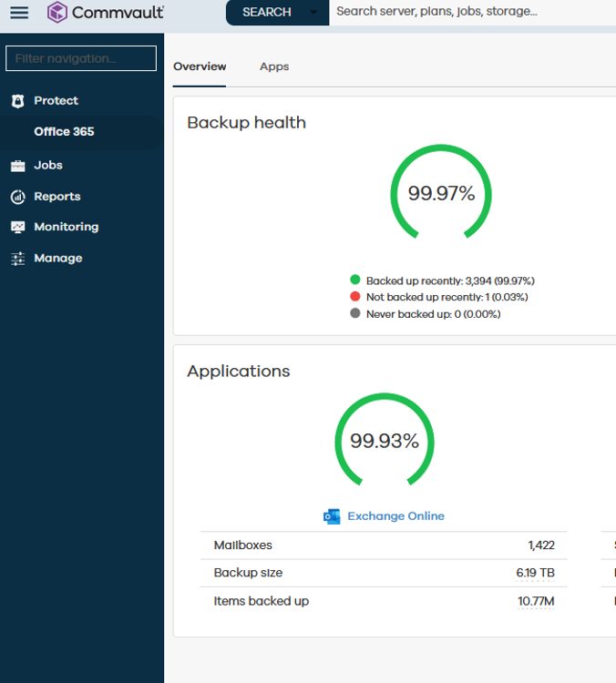Click the 6.19 TB backup size value
This screenshot has width=616, height=683.
click(x=535, y=573)
